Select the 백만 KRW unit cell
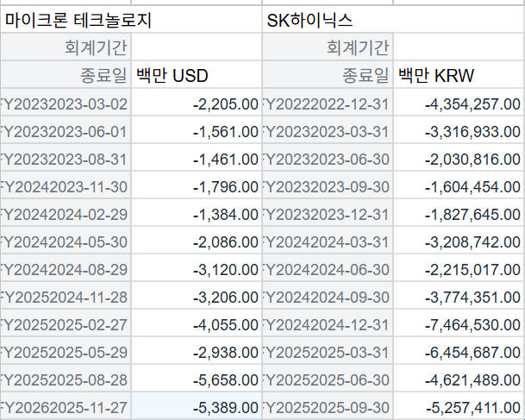The height and width of the screenshot is (420, 525). [x=459, y=75]
